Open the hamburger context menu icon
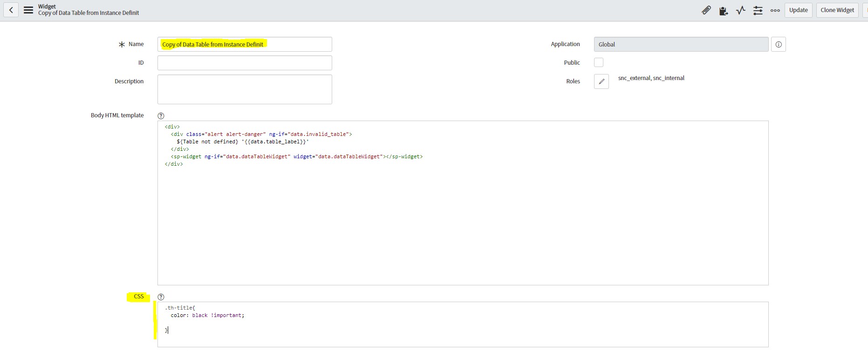Screen dimensions: 868x351 tap(28, 10)
